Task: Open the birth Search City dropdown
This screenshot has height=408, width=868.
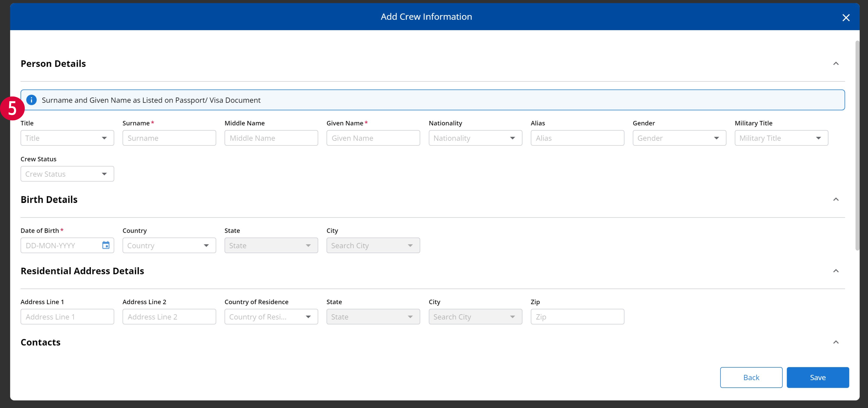Action: point(373,245)
